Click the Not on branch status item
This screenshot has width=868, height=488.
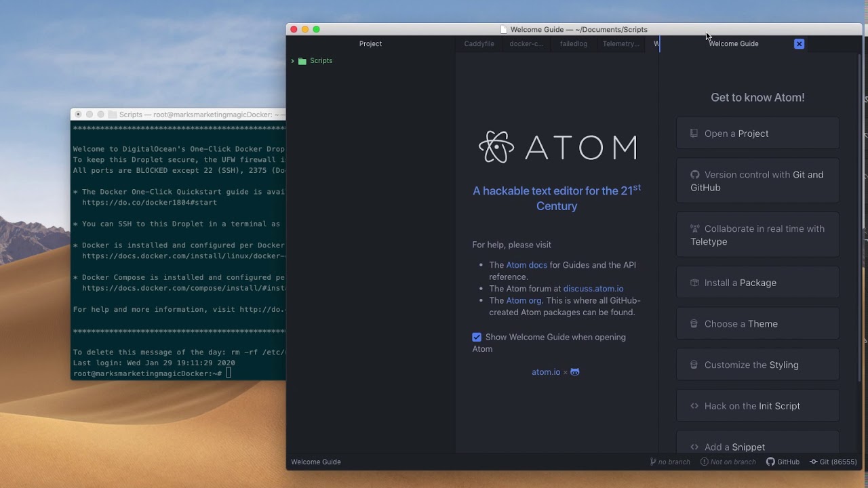(x=728, y=462)
